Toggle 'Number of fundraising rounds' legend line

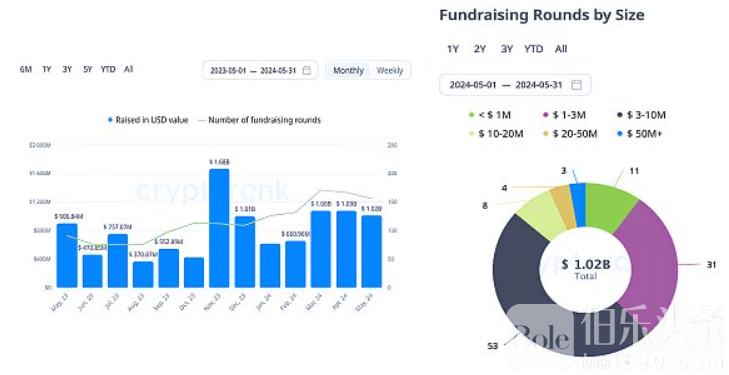[x=259, y=120]
